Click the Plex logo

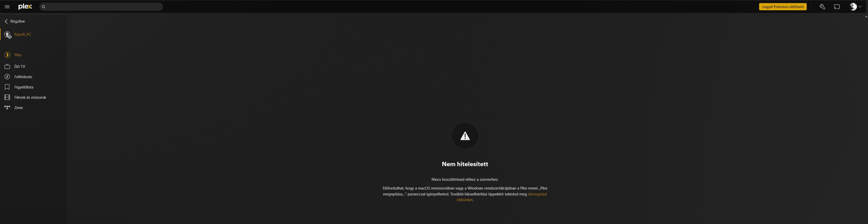click(x=25, y=7)
